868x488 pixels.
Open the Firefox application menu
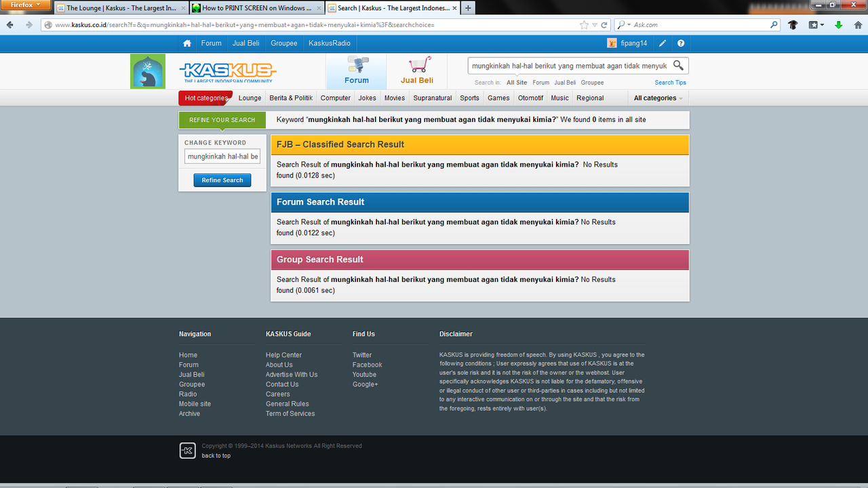click(x=26, y=5)
